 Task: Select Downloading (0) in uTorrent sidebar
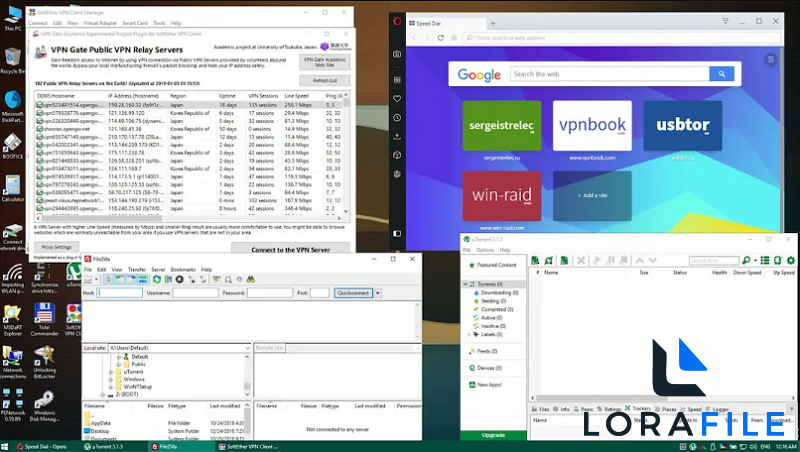496,293
